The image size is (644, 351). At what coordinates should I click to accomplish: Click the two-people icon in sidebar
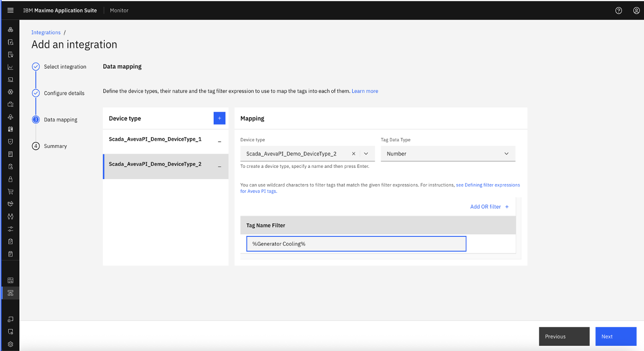tap(10, 216)
